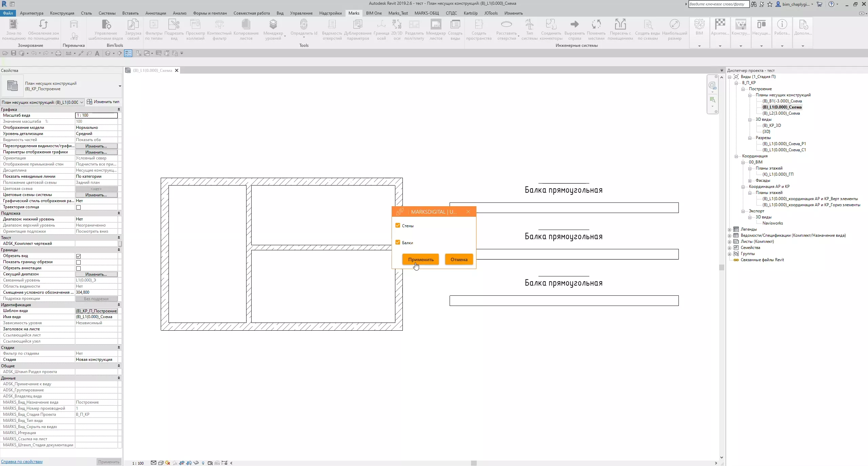The width and height of the screenshot is (868, 466).
Task: Uncheck the Балки checkbox in dialog
Action: [x=398, y=242]
